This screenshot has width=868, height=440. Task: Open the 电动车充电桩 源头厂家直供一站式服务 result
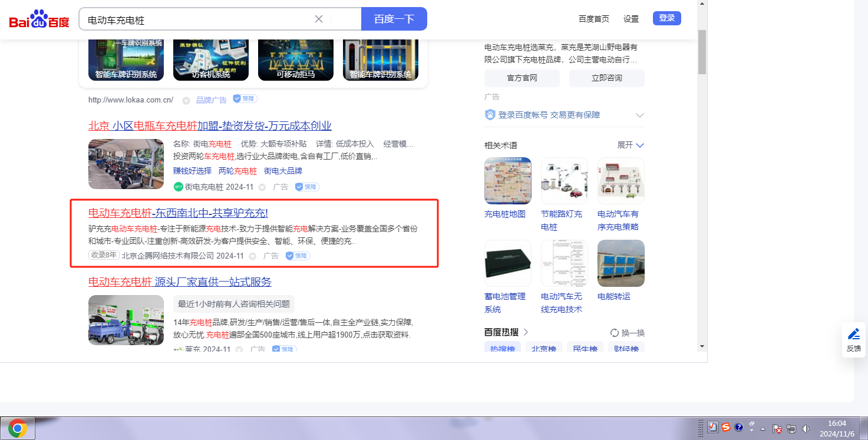pos(180,282)
